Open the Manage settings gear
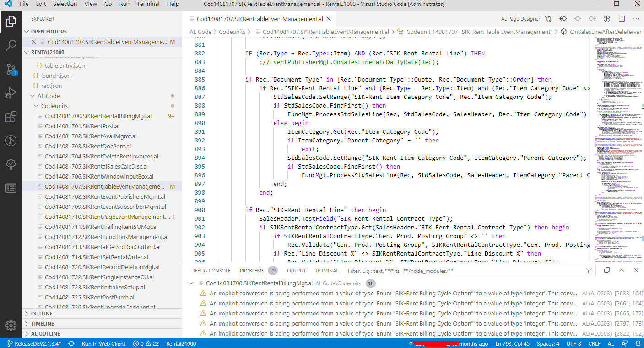The height and width of the screenshot is (348, 644). pos(11,325)
